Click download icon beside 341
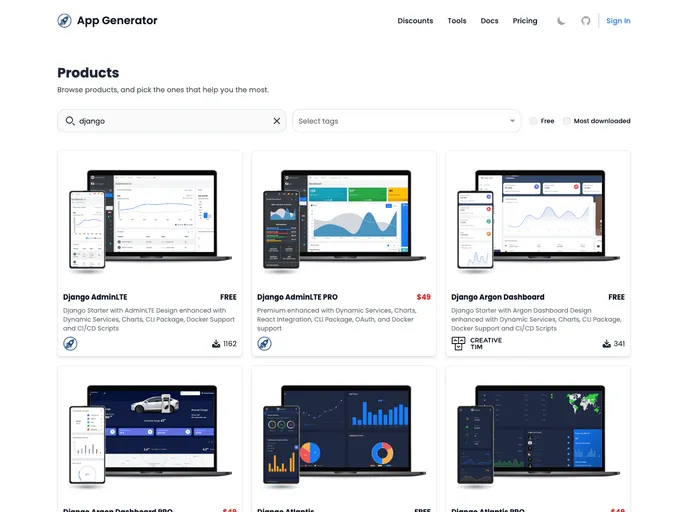688x512 pixels. [x=606, y=344]
